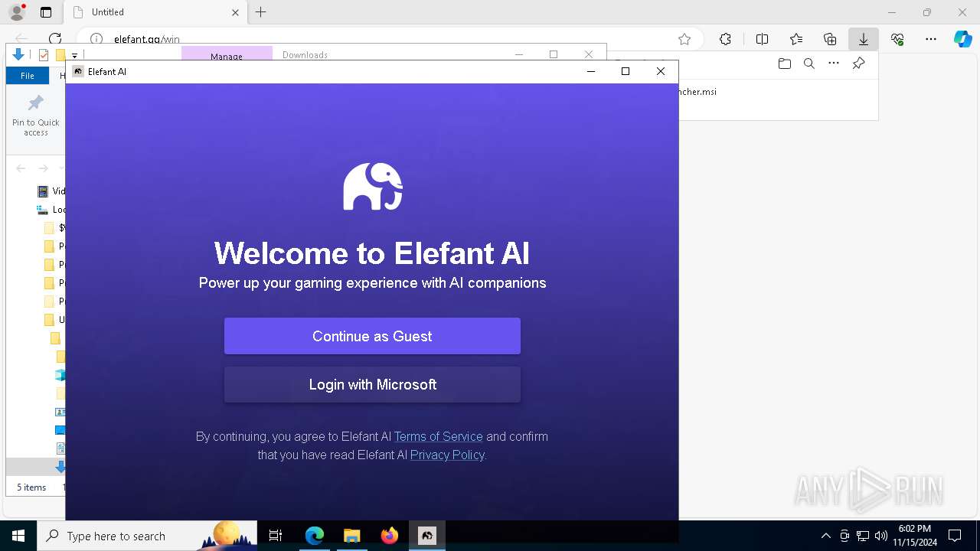Click the taskbar clock showing 6:02 PM
980x551 pixels.
pos(915,536)
